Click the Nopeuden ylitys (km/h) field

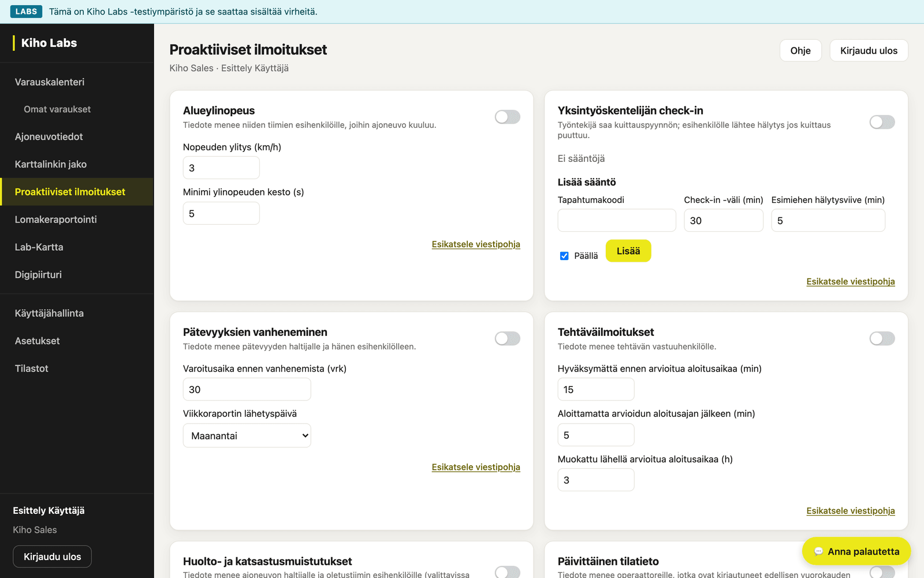click(221, 168)
